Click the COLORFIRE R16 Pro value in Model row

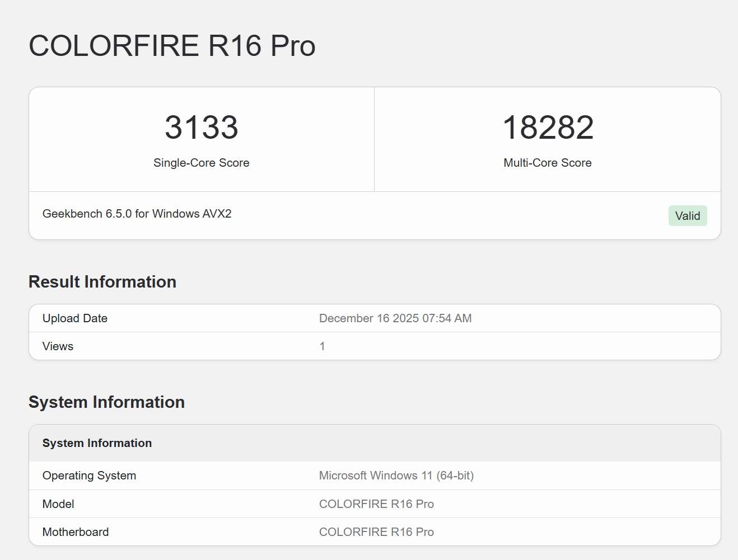click(376, 504)
